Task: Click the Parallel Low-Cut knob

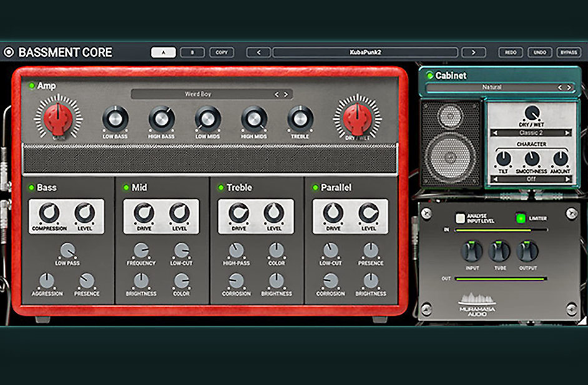Action: tap(331, 250)
